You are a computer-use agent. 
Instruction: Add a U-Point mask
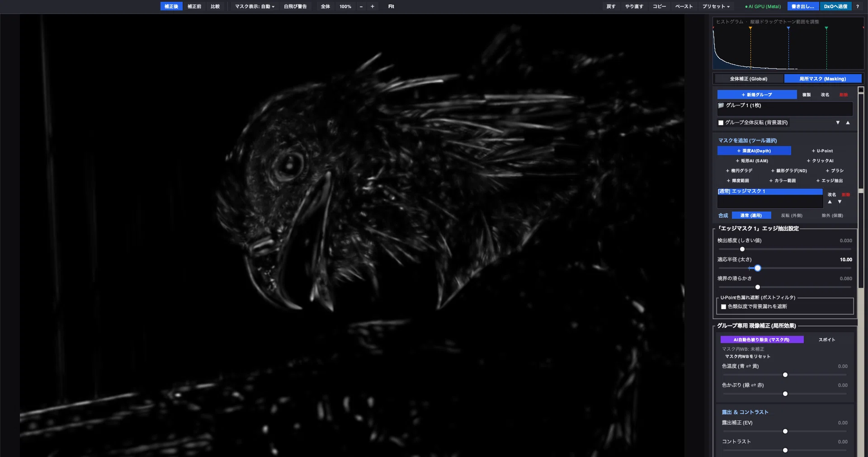822,151
